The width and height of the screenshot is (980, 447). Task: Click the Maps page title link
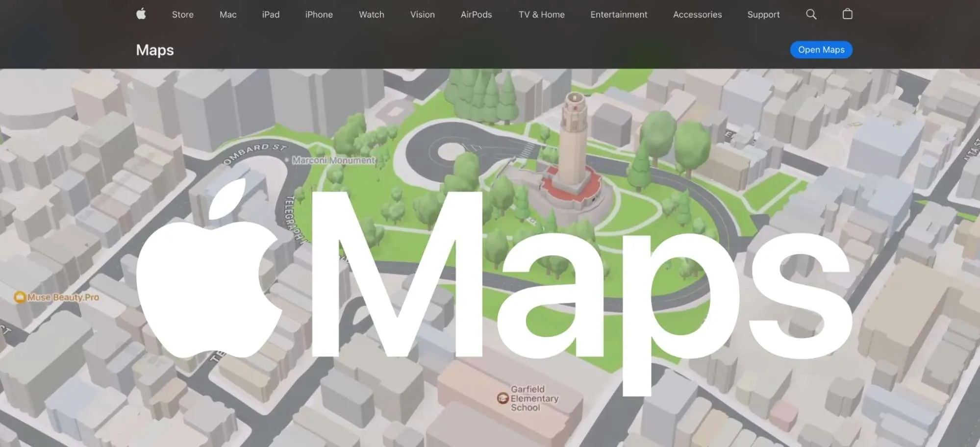(x=155, y=50)
